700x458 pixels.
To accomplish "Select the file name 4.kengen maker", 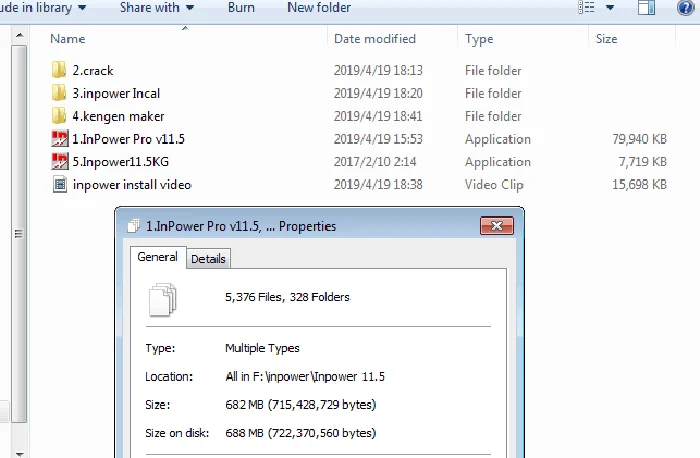I will tap(118, 116).
